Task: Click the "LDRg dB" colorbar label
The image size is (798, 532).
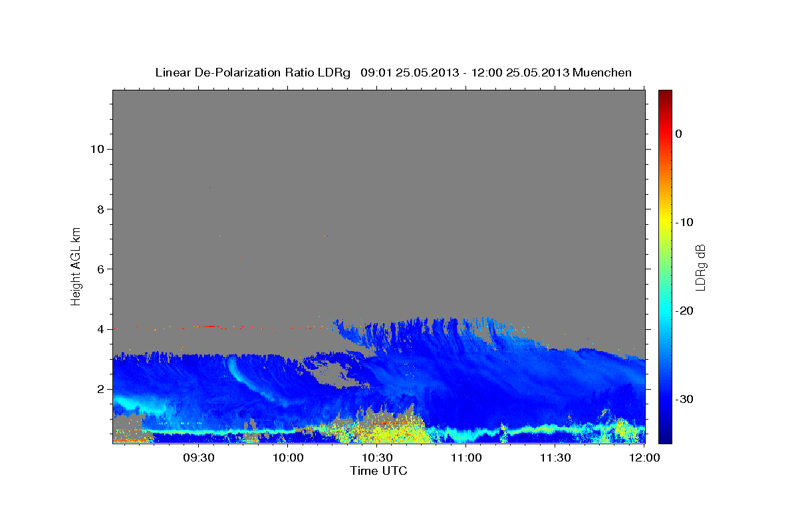Action: (700, 267)
